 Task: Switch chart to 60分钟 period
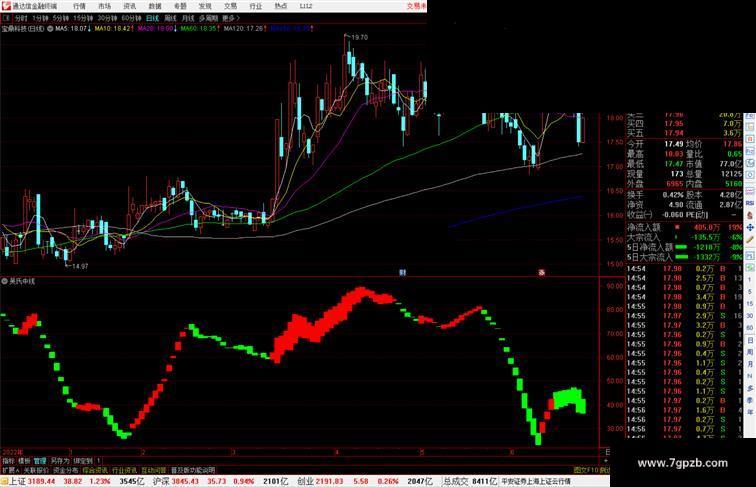131,18
